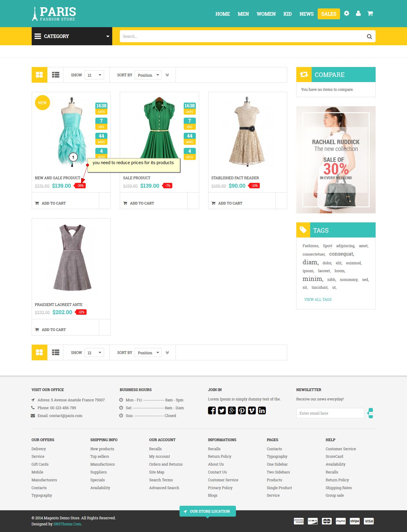This screenshot has width=407, height=532.
Task: Switch to grid view in top toolbar
Action: (x=40, y=75)
